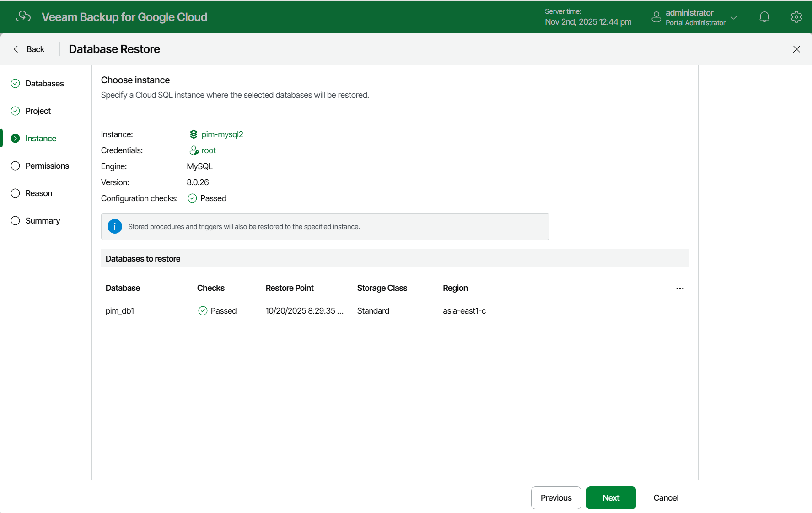
Task: Sort by the Restore Point column header
Action: pyautogui.click(x=290, y=288)
